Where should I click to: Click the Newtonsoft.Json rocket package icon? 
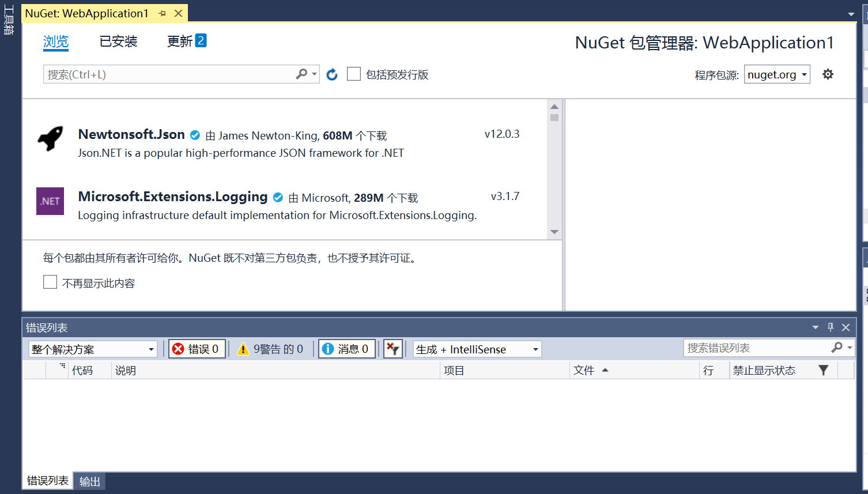point(50,139)
